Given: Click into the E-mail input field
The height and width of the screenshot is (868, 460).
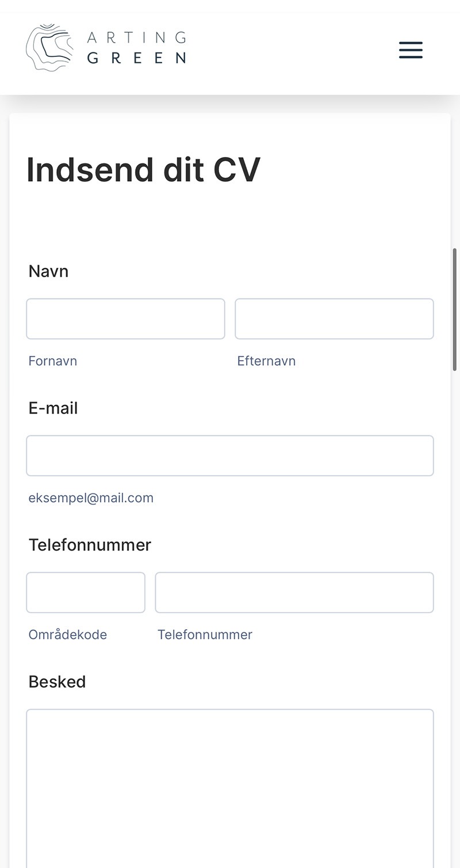Looking at the screenshot, I should click(x=230, y=456).
